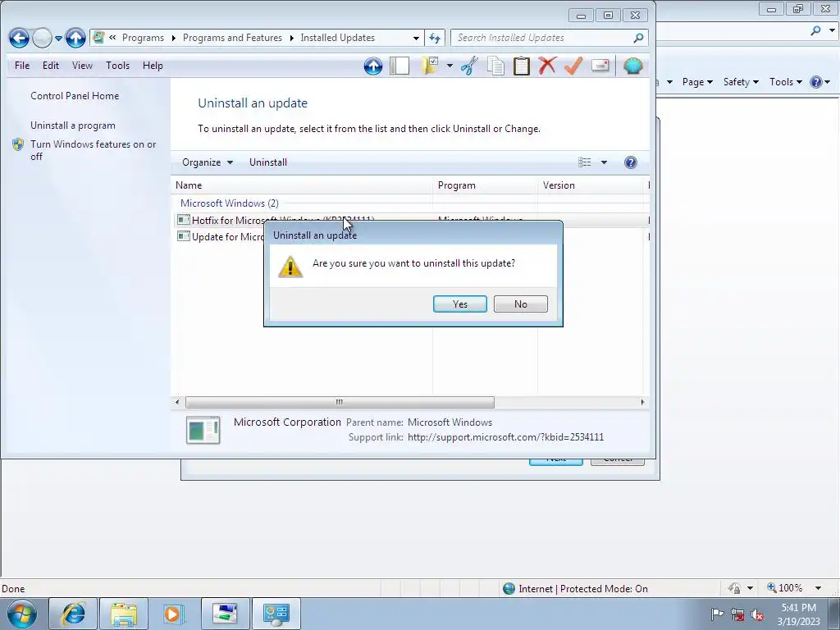The image size is (840, 630).
Task: Open the recent pages arrow near Back
Action: click(58, 38)
